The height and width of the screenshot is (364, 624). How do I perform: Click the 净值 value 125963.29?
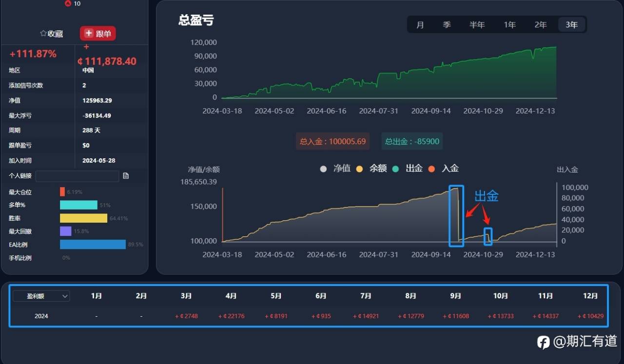tap(97, 100)
